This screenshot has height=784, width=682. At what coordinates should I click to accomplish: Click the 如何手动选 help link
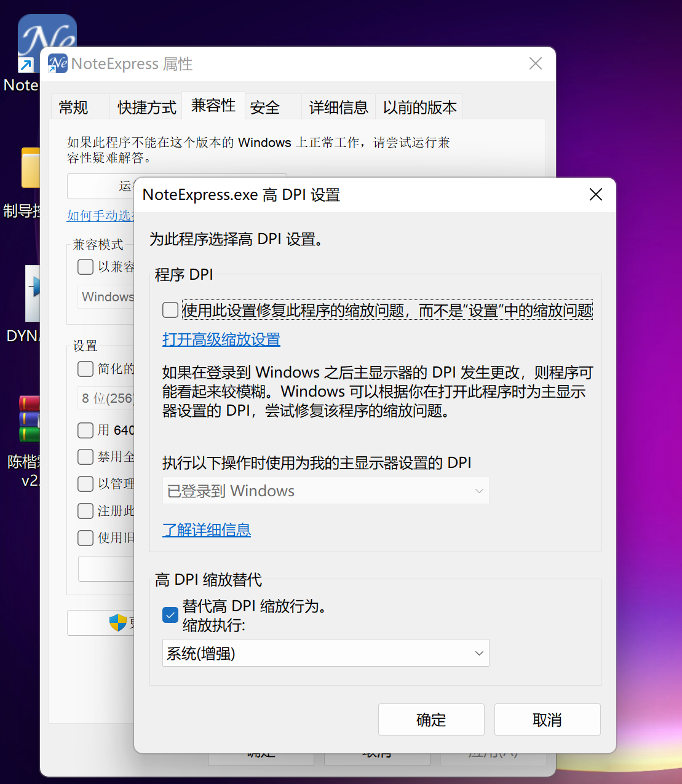(x=100, y=216)
